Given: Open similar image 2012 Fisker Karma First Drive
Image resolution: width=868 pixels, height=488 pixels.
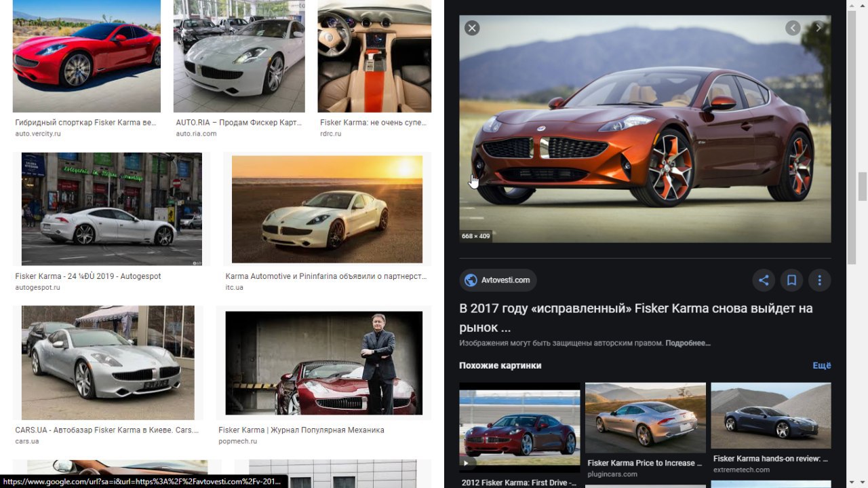Looking at the screenshot, I should 519,428.
